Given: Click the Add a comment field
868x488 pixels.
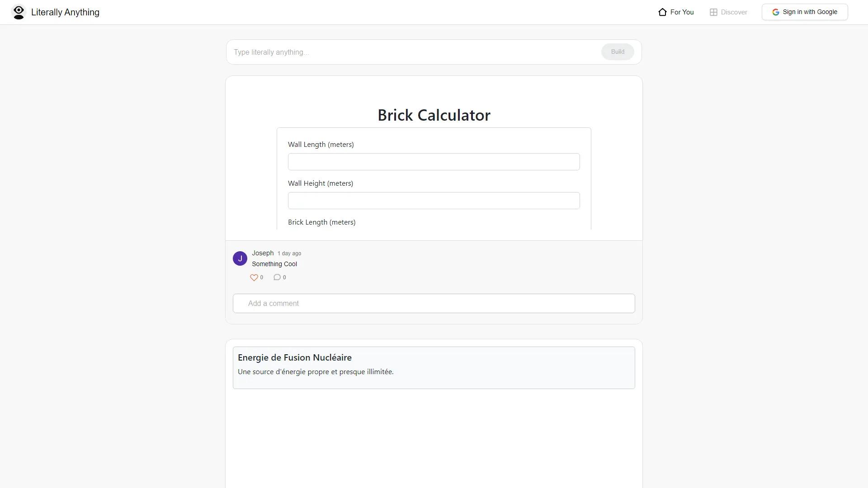Looking at the screenshot, I should point(434,304).
